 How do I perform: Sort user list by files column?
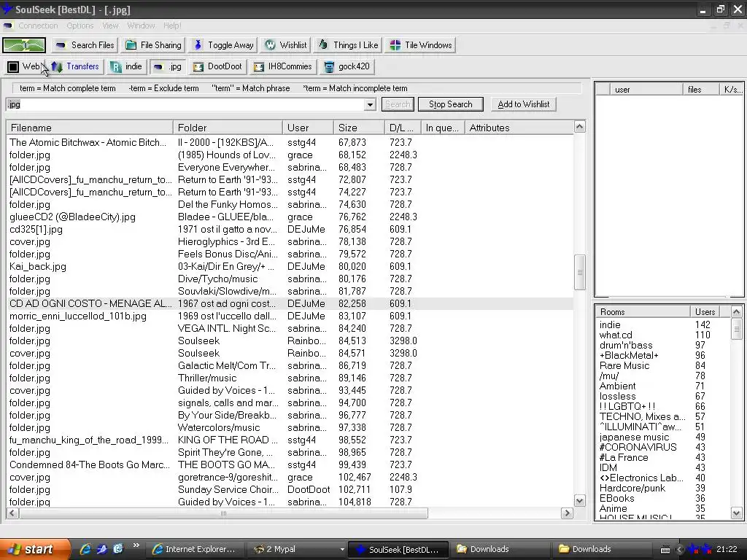pos(700,89)
